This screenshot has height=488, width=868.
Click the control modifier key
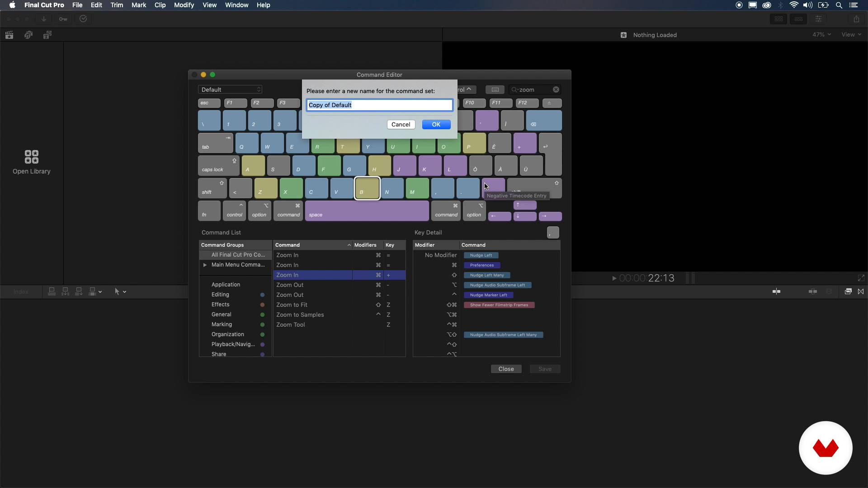tap(234, 211)
